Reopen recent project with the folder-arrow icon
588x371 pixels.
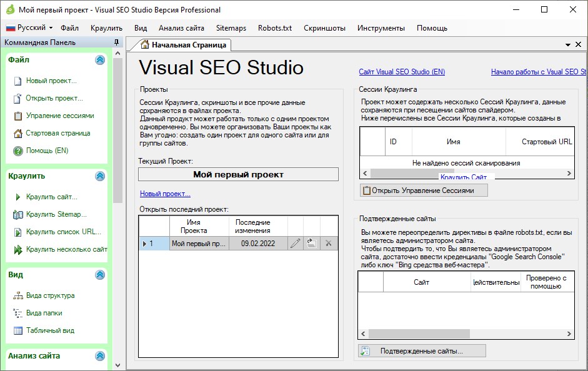click(311, 244)
